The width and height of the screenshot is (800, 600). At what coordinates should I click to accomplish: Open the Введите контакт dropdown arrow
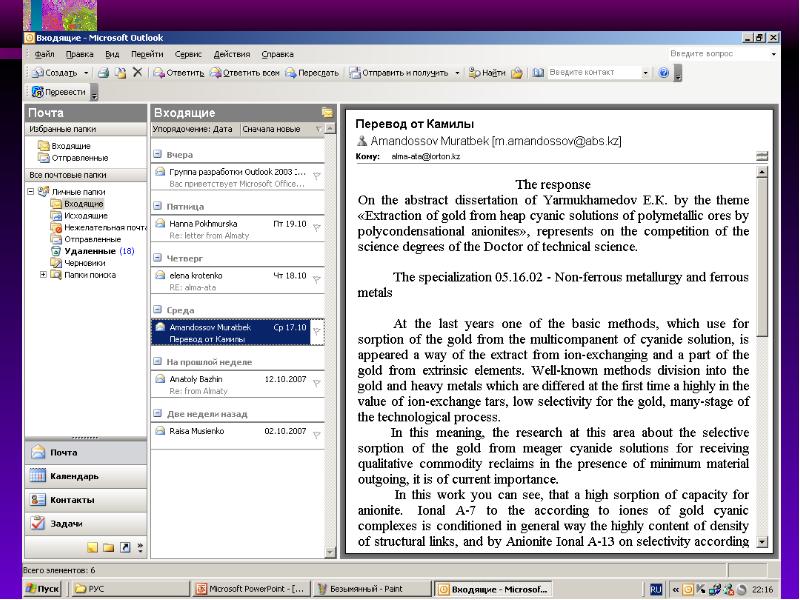[x=645, y=73]
